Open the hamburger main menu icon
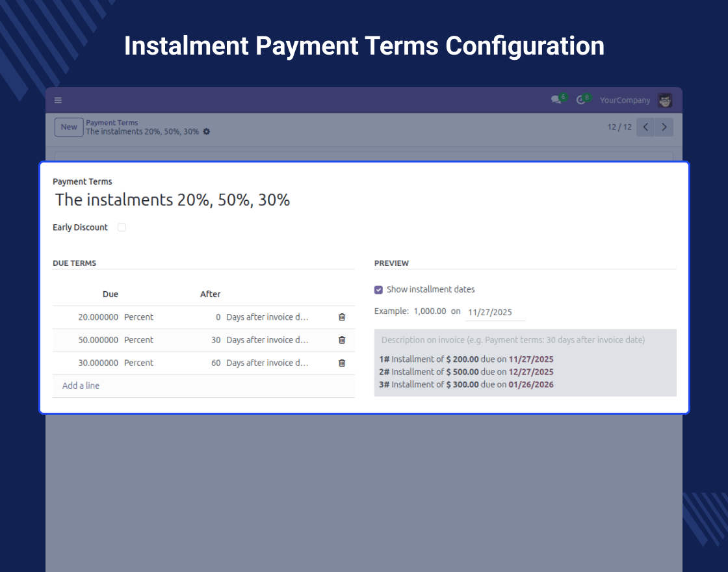The width and height of the screenshot is (728, 572). click(x=58, y=100)
